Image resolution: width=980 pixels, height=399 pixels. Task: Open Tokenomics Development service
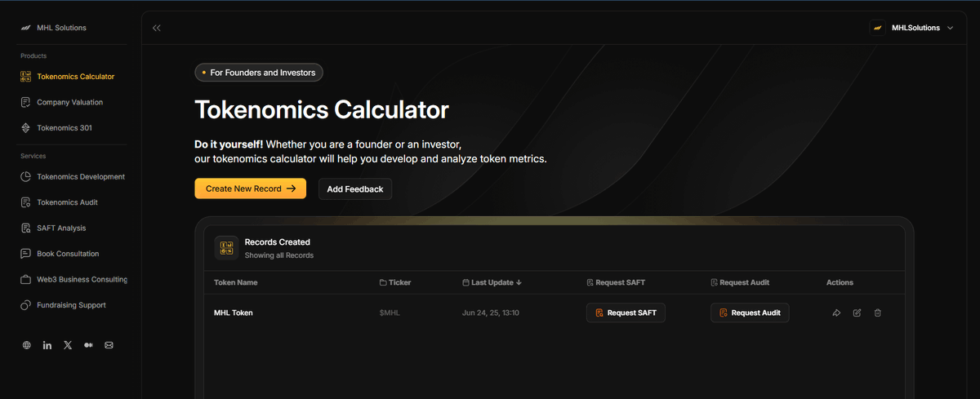(73, 176)
